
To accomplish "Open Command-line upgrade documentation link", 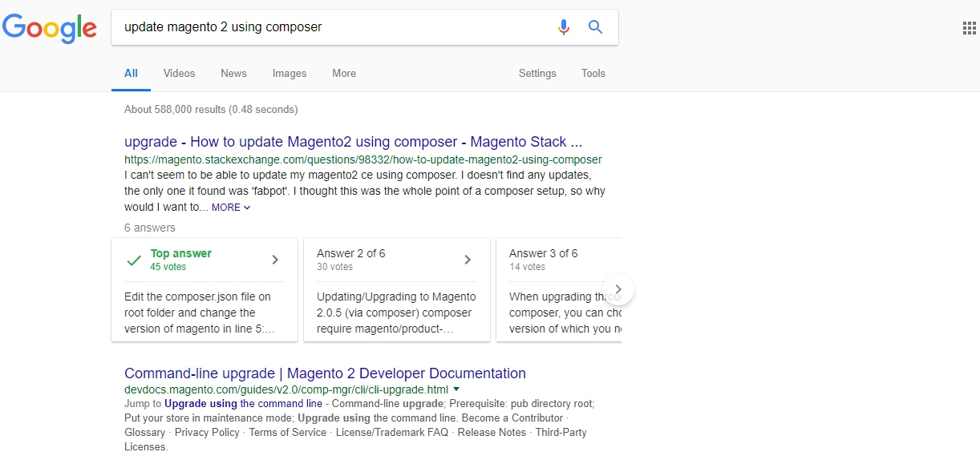I will [325, 373].
